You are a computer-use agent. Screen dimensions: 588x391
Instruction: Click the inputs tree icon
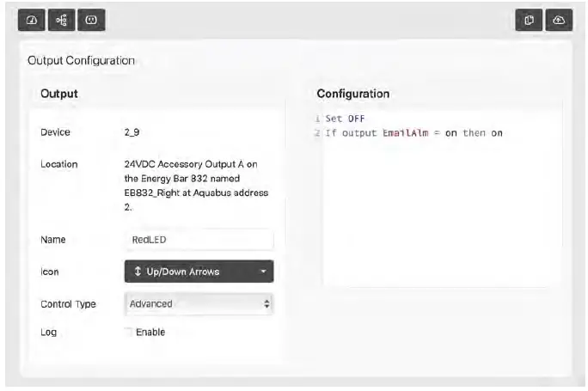click(61, 20)
